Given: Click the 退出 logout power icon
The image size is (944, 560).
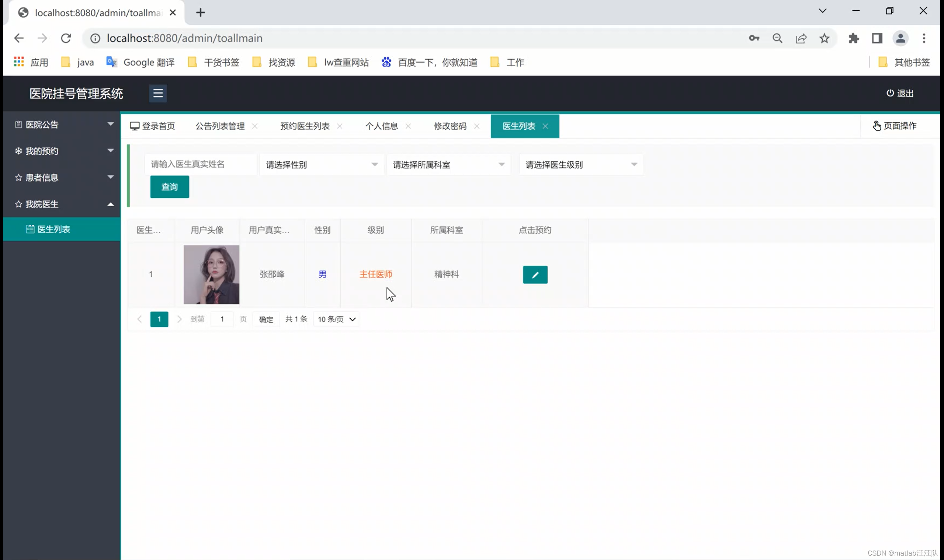Looking at the screenshot, I should pyautogui.click(x=890, y=93).
